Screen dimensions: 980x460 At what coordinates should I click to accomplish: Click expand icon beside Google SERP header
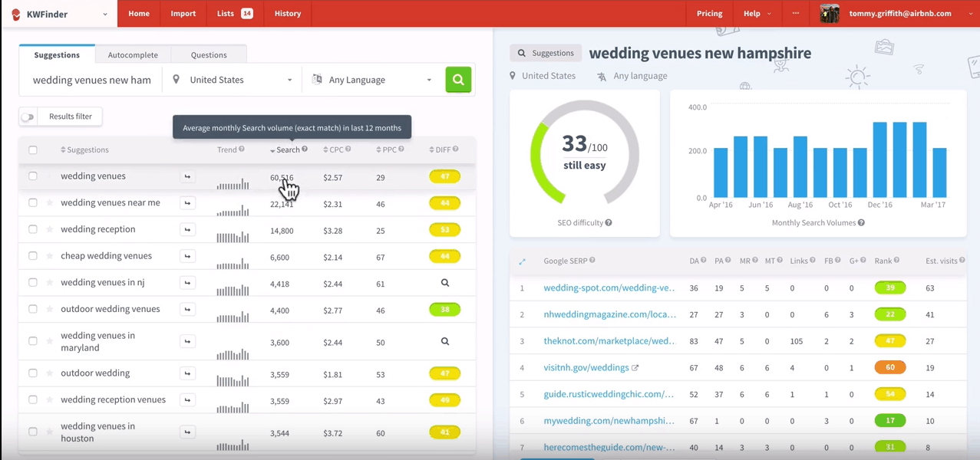pyautogui.click(x=522, y=261)
